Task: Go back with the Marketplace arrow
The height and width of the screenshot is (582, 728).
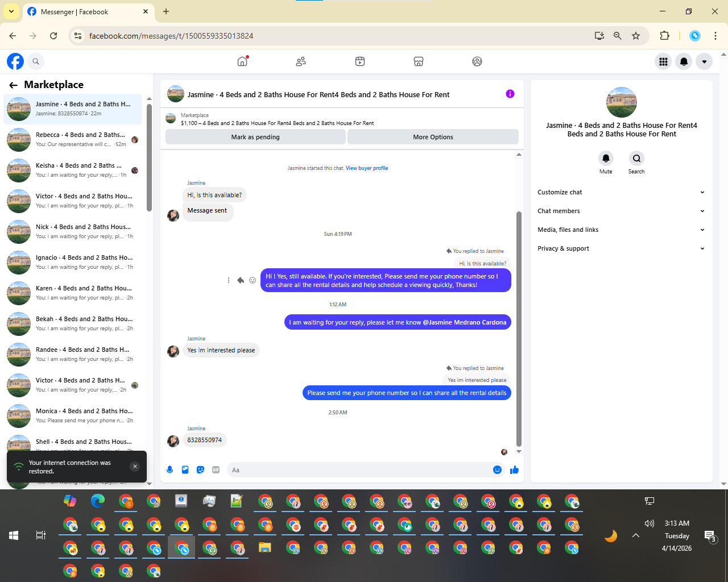Action: [x=13, y=85]
